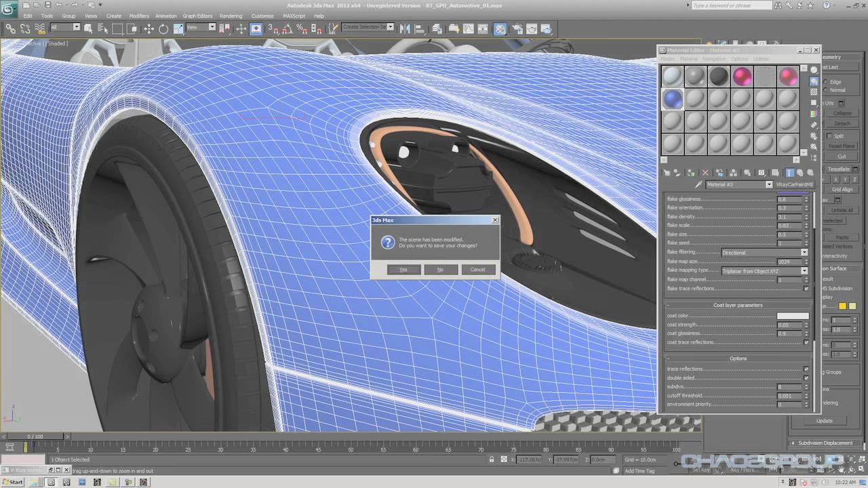Image resolution: width=868 pixels, height=488 pixels.
Task: Click the Tessellate button
Action: (839, 169)
